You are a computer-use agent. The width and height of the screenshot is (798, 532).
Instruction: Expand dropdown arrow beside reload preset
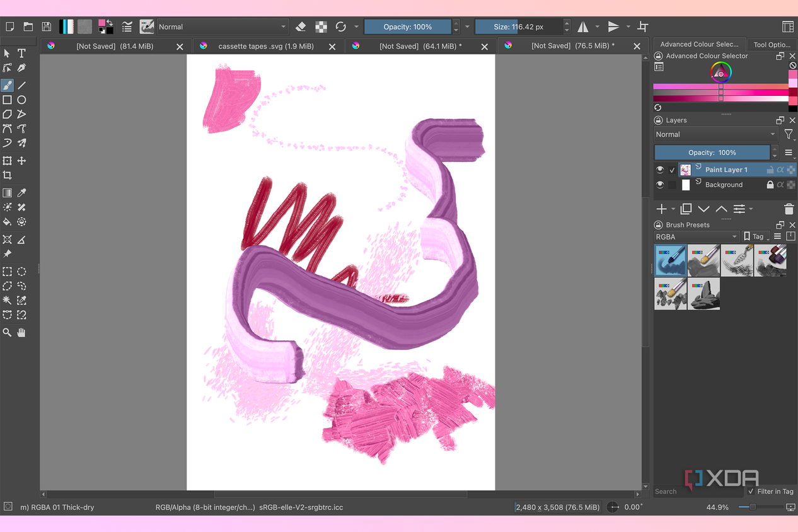[x=356, y=26]
